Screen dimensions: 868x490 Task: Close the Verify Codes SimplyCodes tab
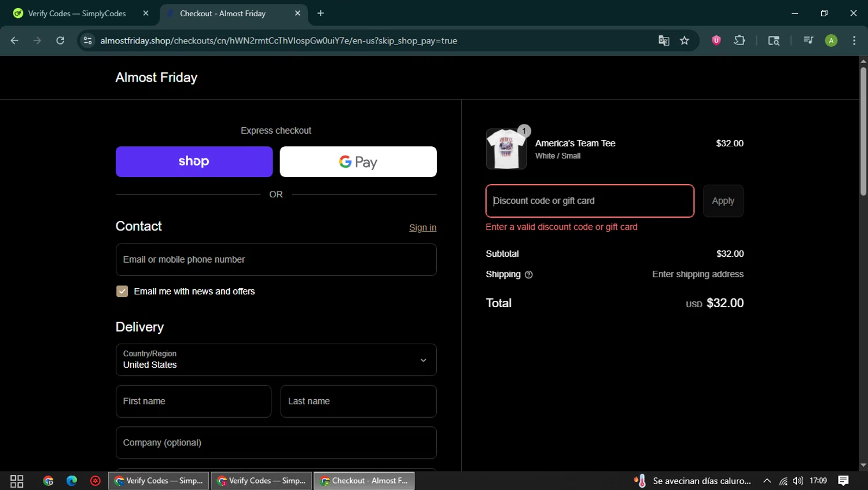[146, 13]
